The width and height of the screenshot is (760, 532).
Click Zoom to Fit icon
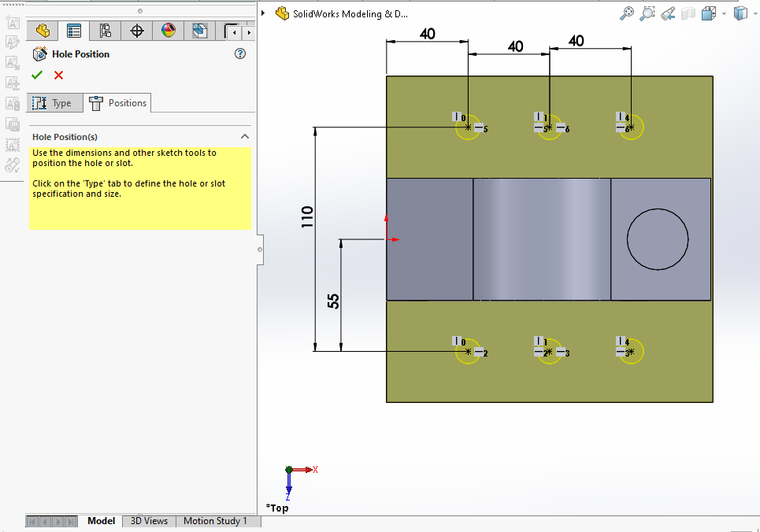point(627,13)
